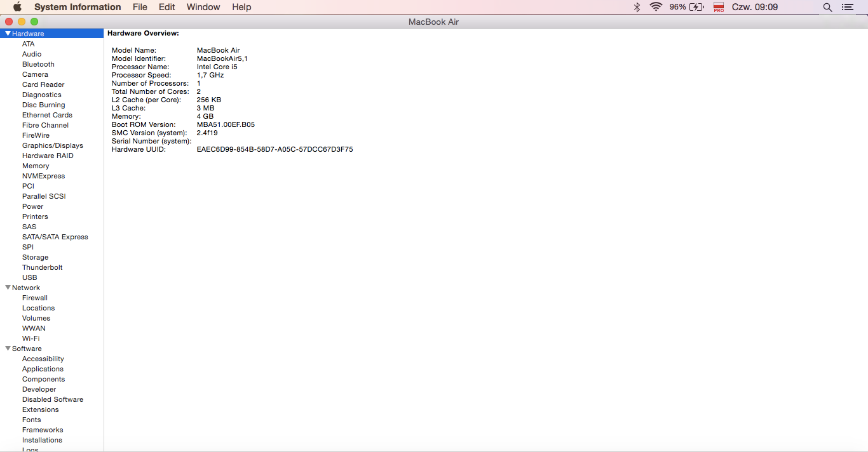Select the Hardware category row
Viewport: 868px width, 452px height.
pyautogui.click(x=52, y=34)
